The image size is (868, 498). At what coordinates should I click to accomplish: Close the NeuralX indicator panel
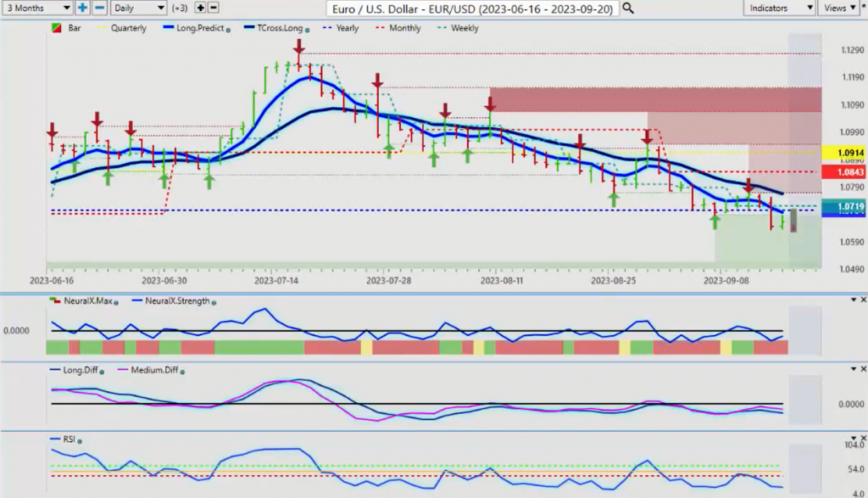pos(863,300)
